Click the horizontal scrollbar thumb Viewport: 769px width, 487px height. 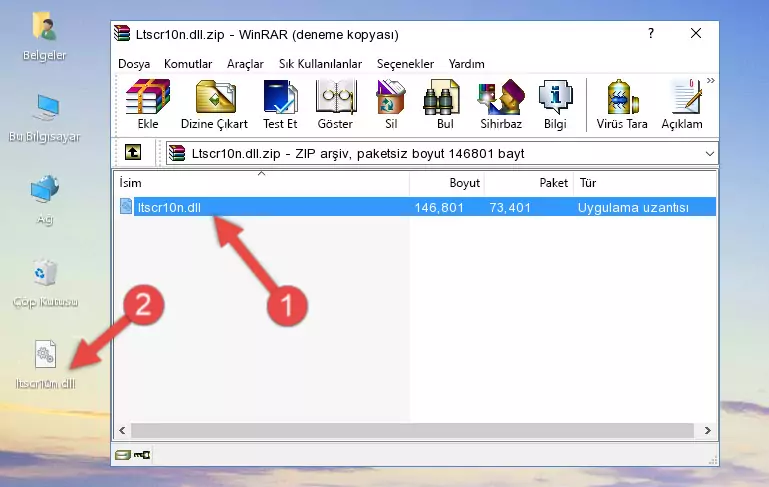coord(412,431)
